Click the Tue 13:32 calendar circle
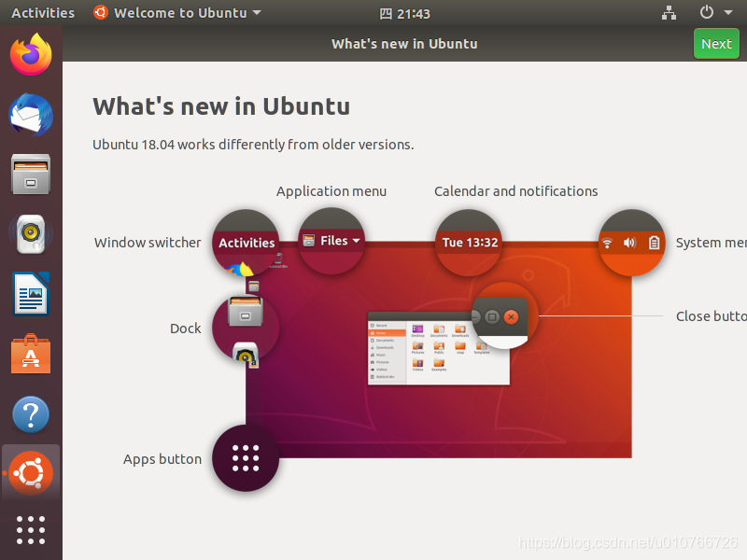 [470, 243]
